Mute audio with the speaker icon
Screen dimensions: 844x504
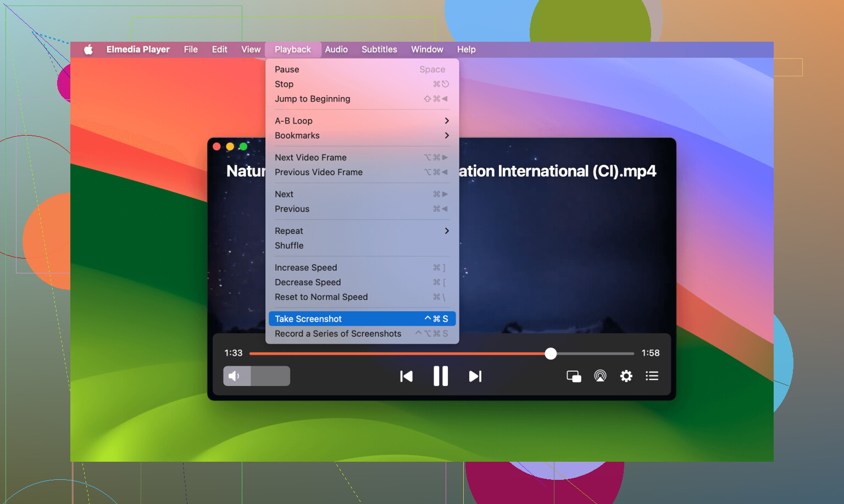click(x=234, y=376)
